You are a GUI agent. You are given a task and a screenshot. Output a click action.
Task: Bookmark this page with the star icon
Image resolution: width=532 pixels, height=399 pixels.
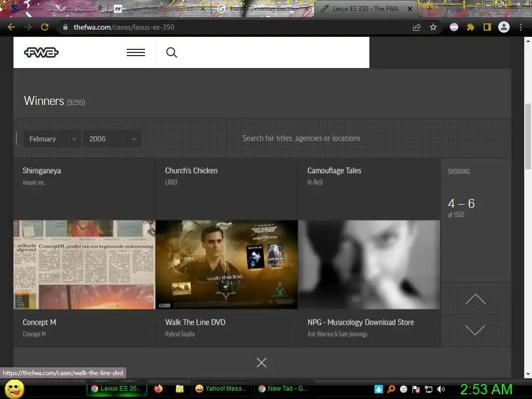pos(433,27)
